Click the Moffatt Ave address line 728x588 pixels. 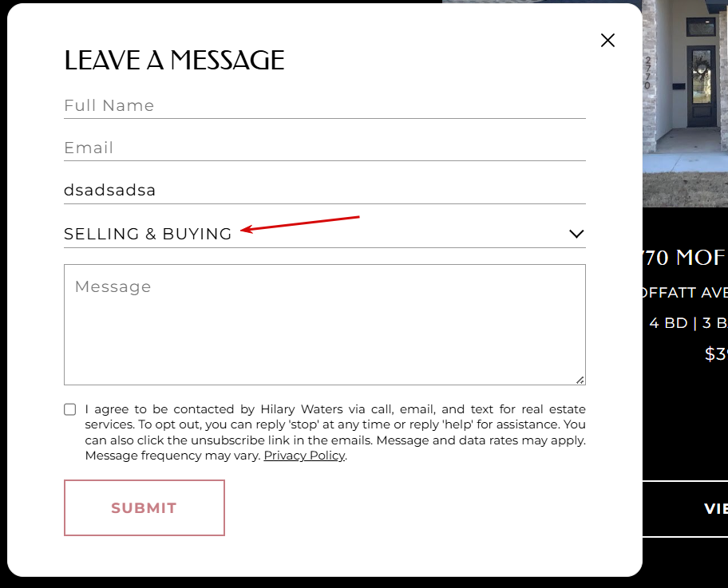[685, 293]
